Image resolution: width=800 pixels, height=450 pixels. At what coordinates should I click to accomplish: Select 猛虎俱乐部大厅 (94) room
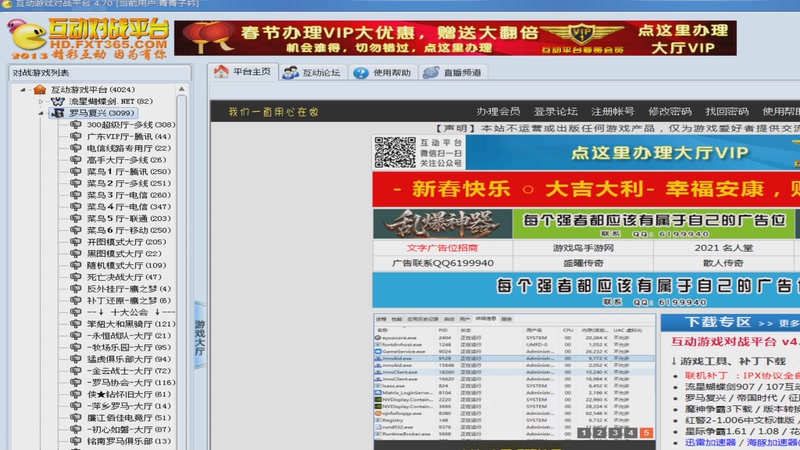pos(129,359)
